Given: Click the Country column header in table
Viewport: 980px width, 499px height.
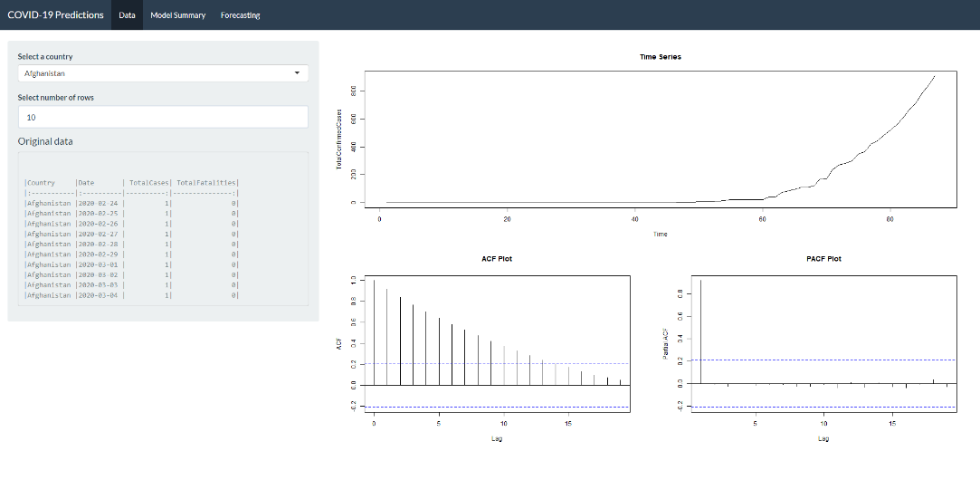Looking at the screenshot, I should 42,183.
